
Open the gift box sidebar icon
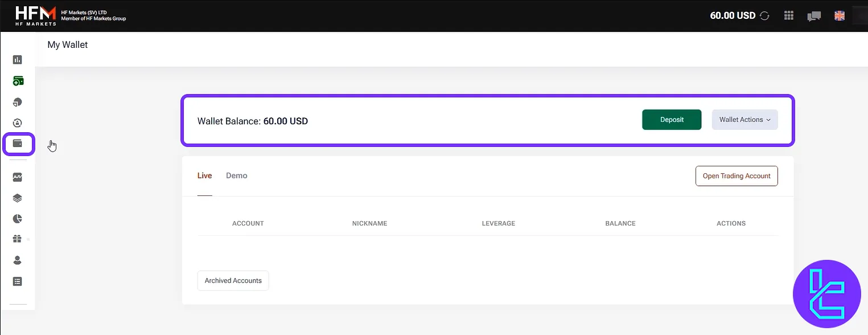click(17, 239)
